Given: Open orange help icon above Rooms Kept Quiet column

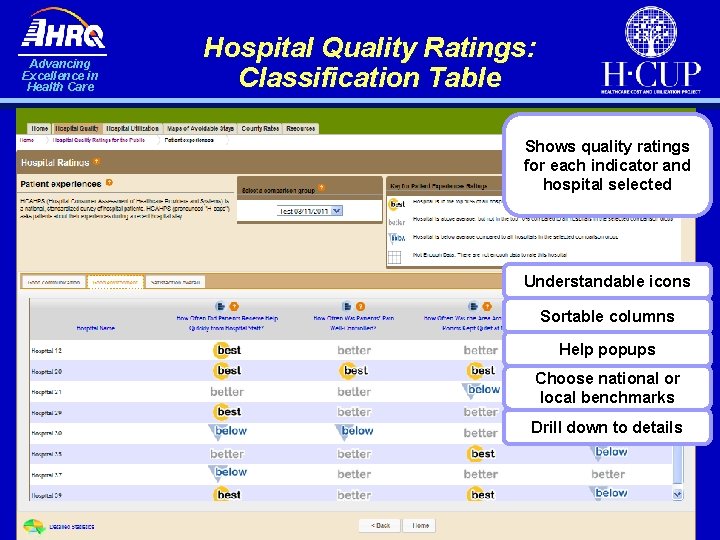Looking at the screenshot, I should point(487,306).
